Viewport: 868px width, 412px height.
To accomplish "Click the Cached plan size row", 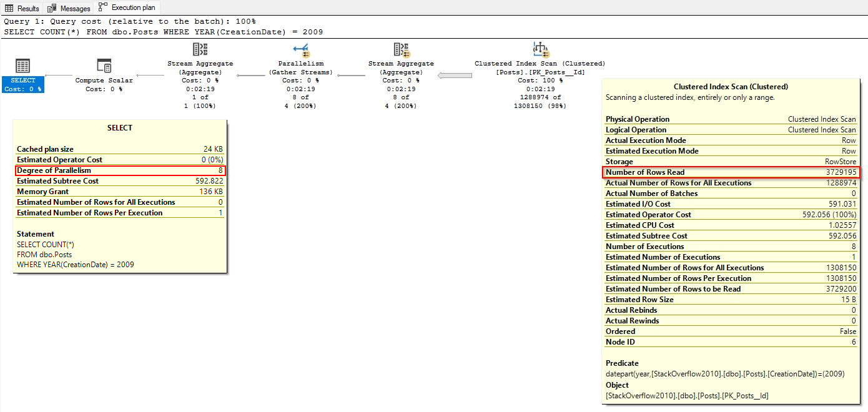I will point(120,149).
